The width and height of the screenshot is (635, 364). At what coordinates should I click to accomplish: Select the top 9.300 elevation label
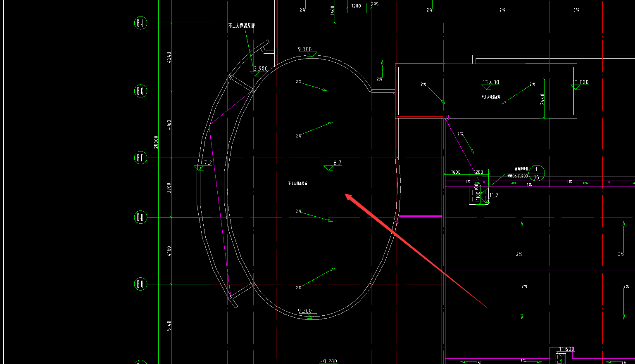coord(305,49)
